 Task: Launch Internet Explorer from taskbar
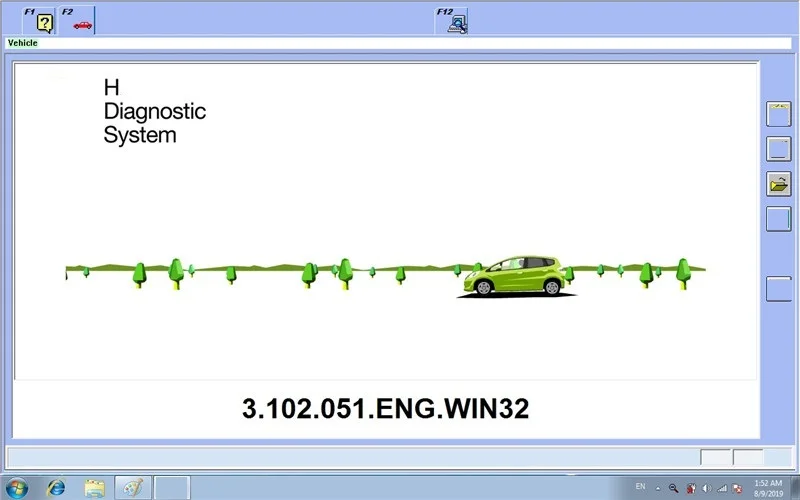(56, 488)
